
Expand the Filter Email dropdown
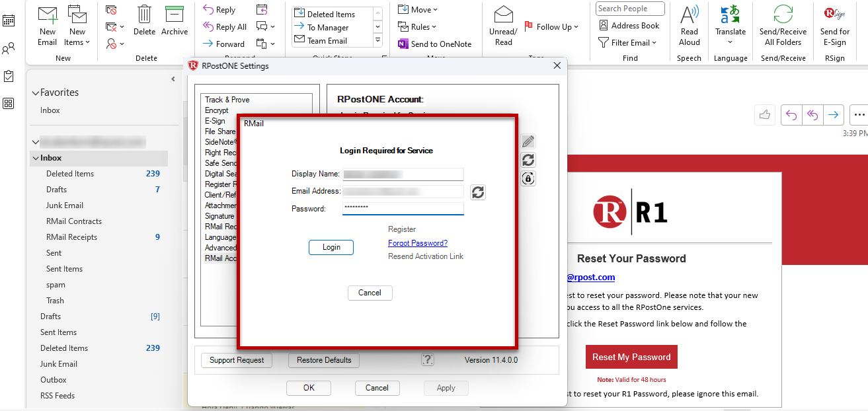(627, 42)
